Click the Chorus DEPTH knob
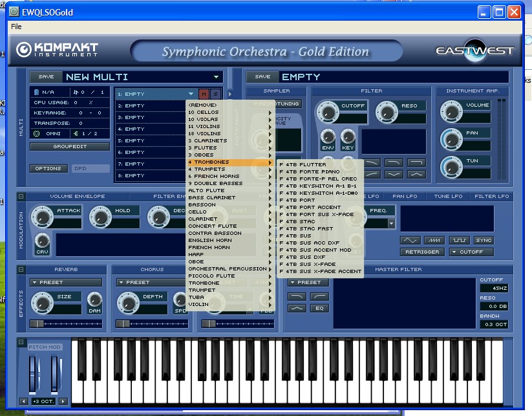532x416 pixels. point(128,303)
